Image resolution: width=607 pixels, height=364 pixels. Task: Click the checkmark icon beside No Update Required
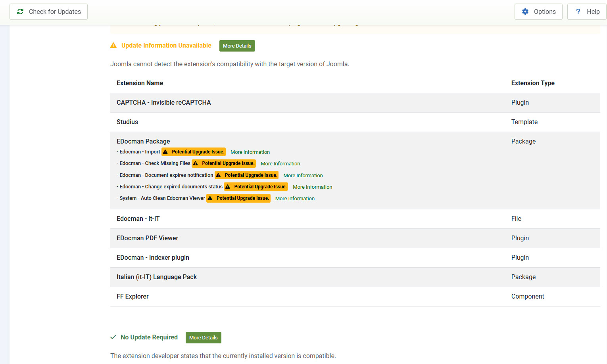[113, 337]
